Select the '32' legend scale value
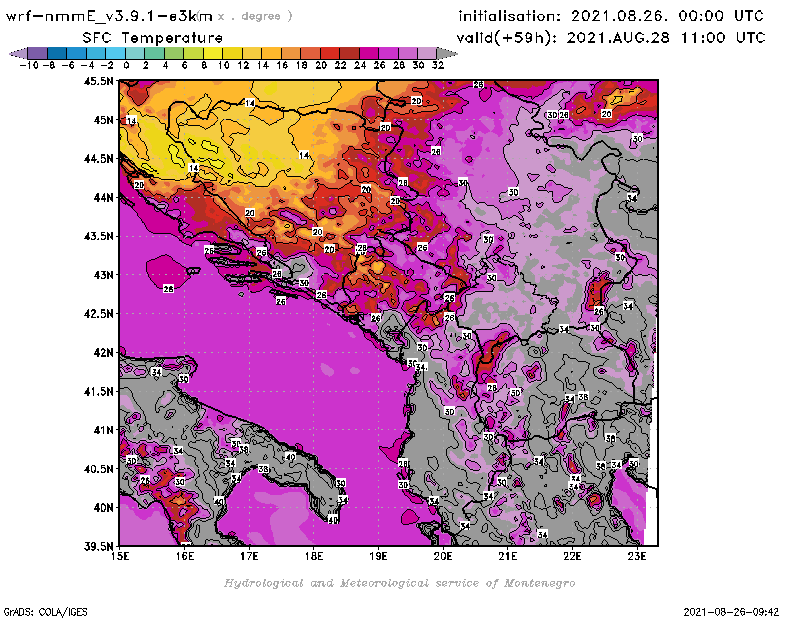Image resolution: width=800 pixels, height=618 pixels. [x=438, y=65]
